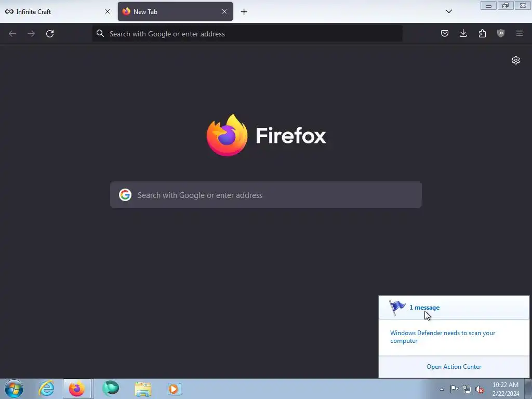This screenshot has height=399, width=532.
Task: Expand the list all tabs chevron
Action: [x=448, y=11]
